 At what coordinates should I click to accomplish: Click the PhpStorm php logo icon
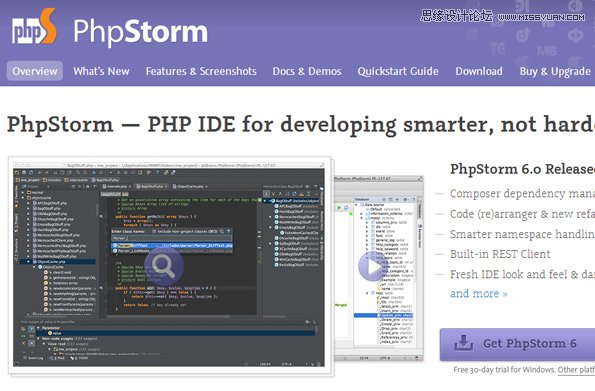point(34,27)
